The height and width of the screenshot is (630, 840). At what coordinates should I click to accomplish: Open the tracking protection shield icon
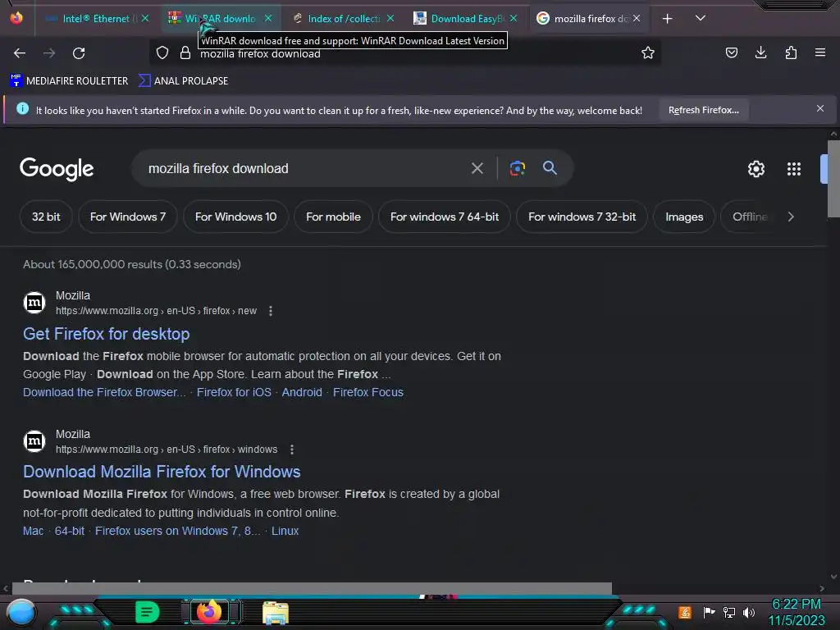[x=162, y=52]
